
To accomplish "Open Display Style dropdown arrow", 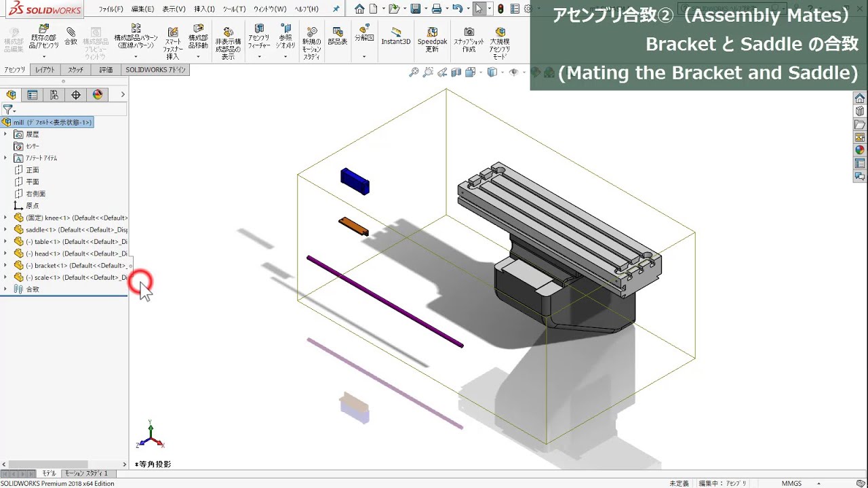I will tap(502, 73).
